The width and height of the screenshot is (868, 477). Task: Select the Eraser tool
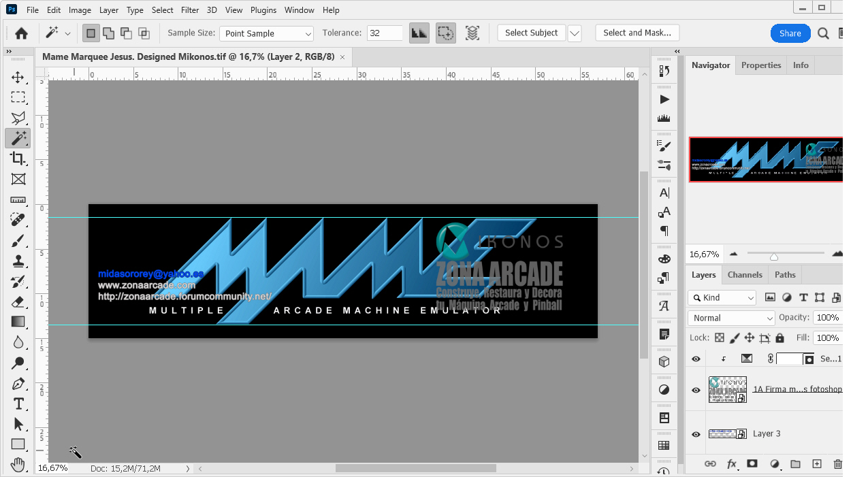[x=18, y=301]
